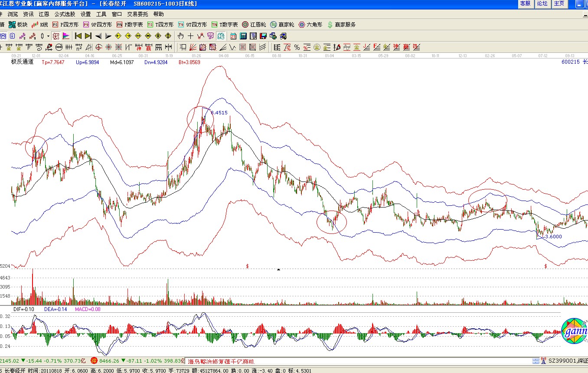The image size is (588, 373).
Task: Click the percent (%) drawing tool
Action: pyautogui.click(x=297, y=47)
